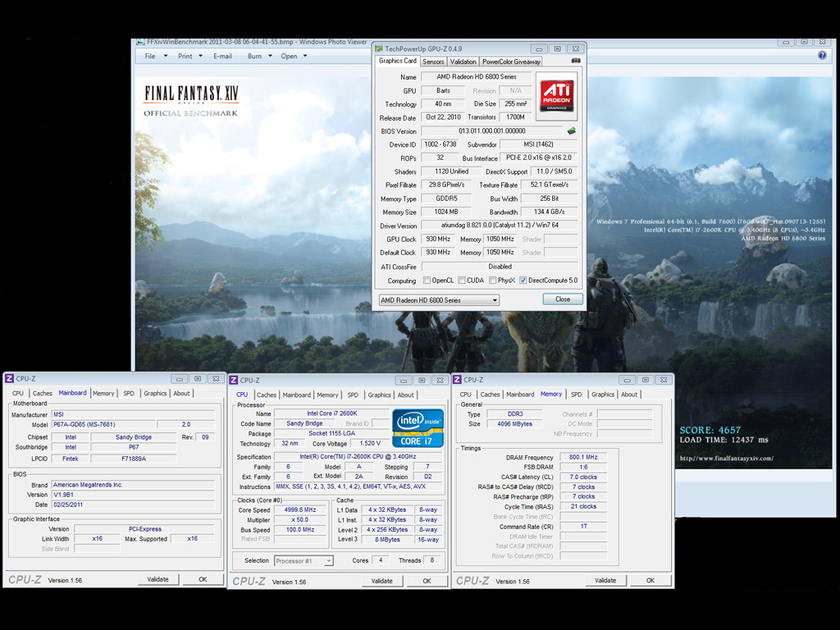Open SPD tab in CPU-Z Memory window
This screenshot has width=840, height=630.
(x=577, y=395)
